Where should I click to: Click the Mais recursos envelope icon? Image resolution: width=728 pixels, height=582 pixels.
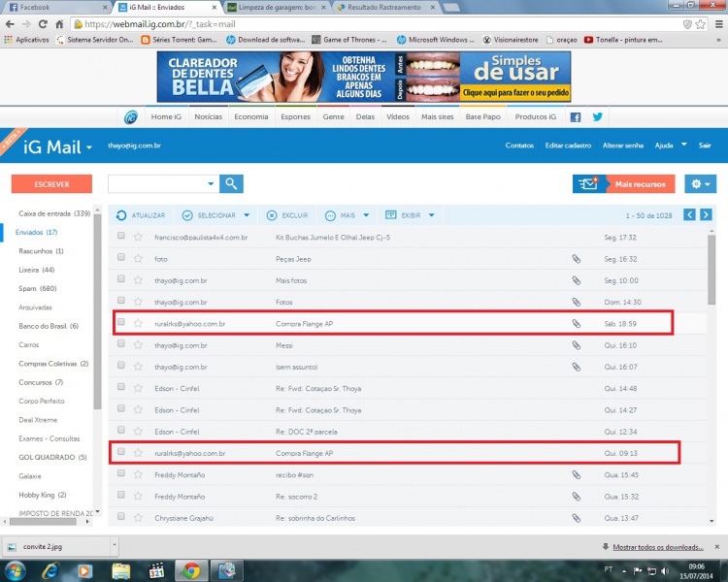pyautogui.click(x=588, y=184)
